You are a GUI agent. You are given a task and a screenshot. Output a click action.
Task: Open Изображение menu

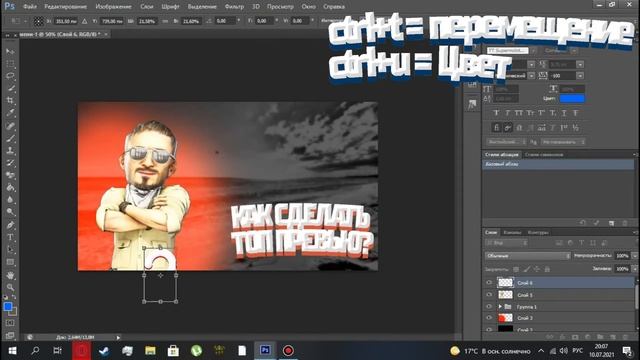[113, 7]
